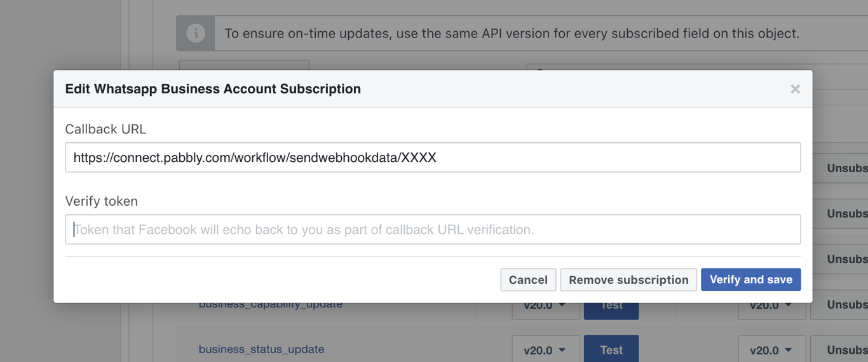Expand left v20.0 dropdown for business_status_update
The image size is (868, 362).
coord(545,350)
